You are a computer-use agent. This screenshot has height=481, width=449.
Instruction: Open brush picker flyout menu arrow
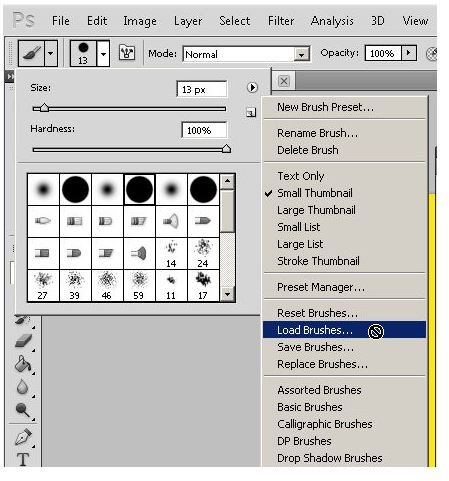click(x=252, y=88)
